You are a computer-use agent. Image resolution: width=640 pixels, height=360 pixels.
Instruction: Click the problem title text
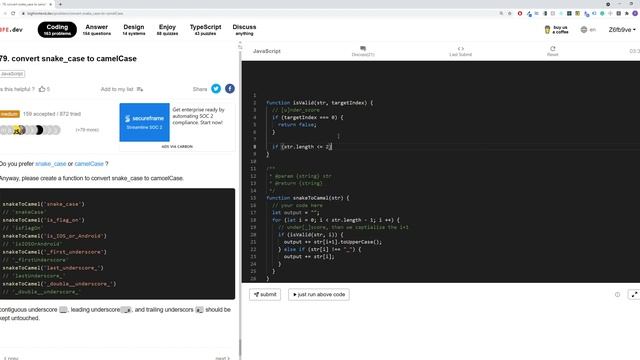68,58
